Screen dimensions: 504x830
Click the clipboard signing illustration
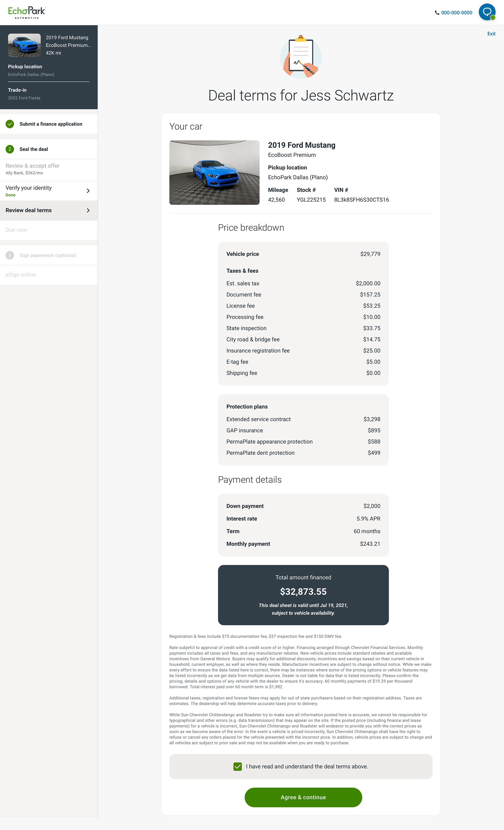[x=301, y=57]
